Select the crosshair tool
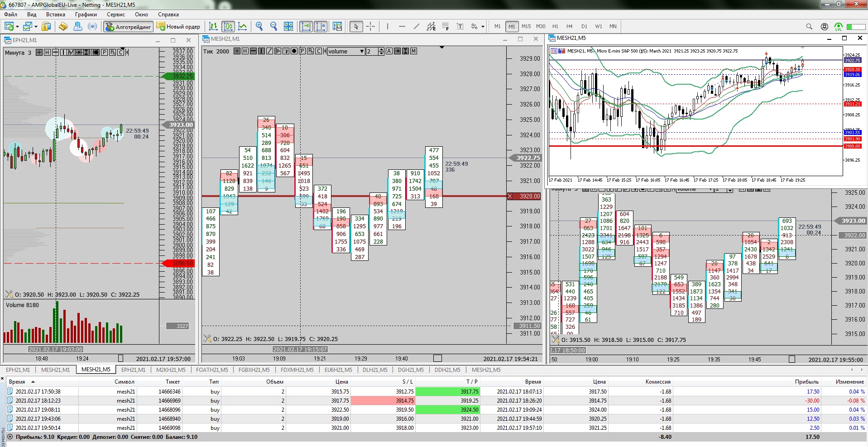This screenshot has height=447, width=868. click(x=370, y=26)
